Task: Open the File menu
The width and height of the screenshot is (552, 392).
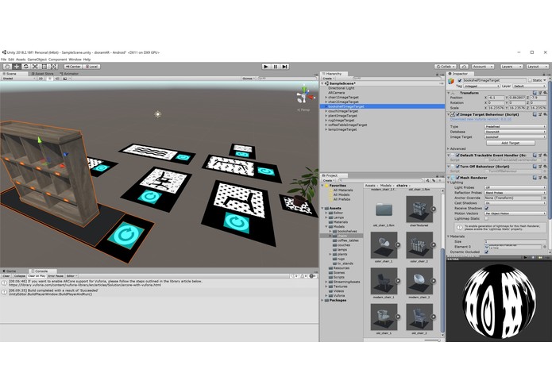Action: tap(3, 60)
